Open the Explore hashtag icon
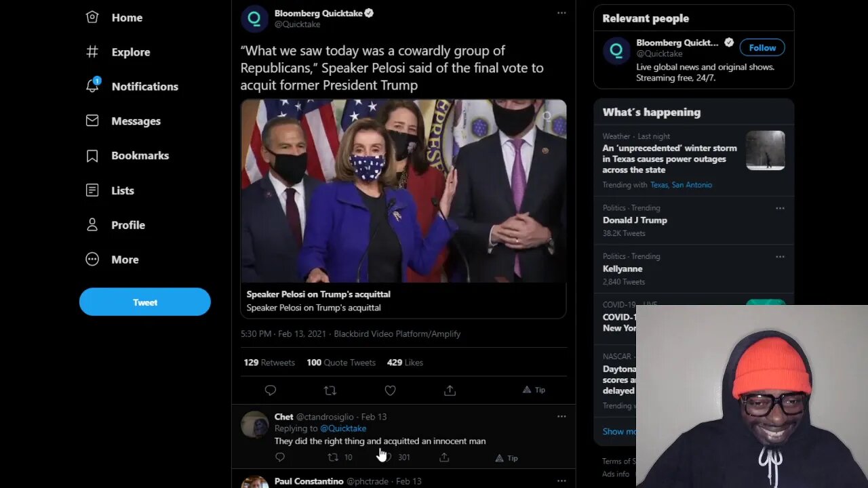Screen dimensions: 868x488 coord(92,52)
